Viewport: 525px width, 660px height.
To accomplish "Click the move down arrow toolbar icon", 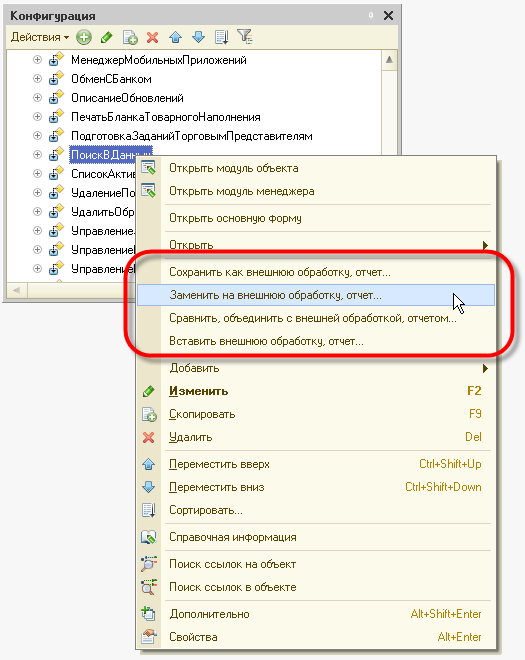I will tap(198, 37).
